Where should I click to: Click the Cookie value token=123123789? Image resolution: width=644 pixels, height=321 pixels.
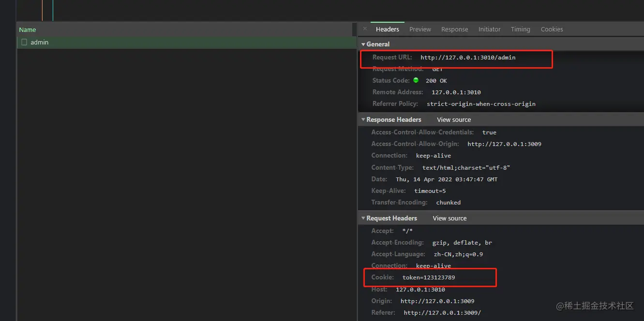tap(429, 277)
